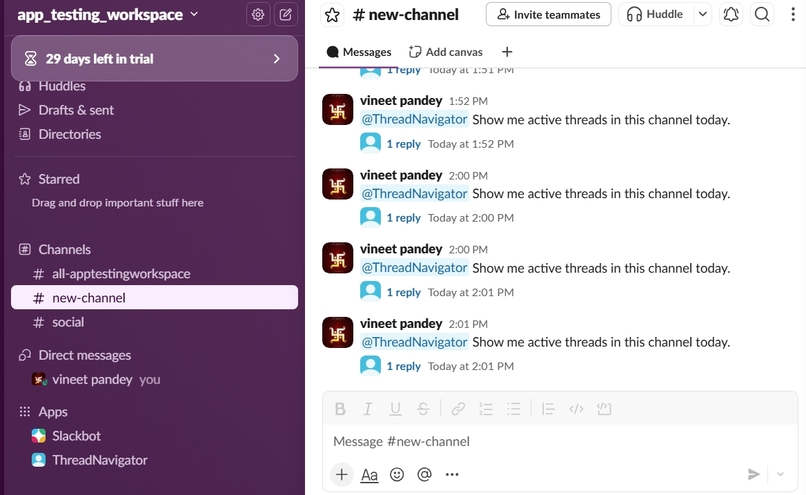
Task: Open the 29 days left in trial banner
Action: [x=154, y=59]
